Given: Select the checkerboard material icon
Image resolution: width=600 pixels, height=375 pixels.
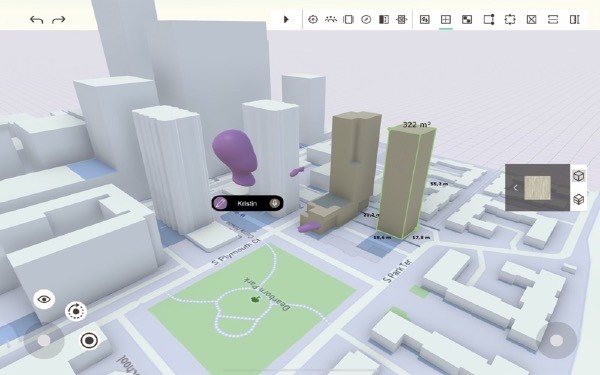Looking at the screenshot, I should click(467, 19).
